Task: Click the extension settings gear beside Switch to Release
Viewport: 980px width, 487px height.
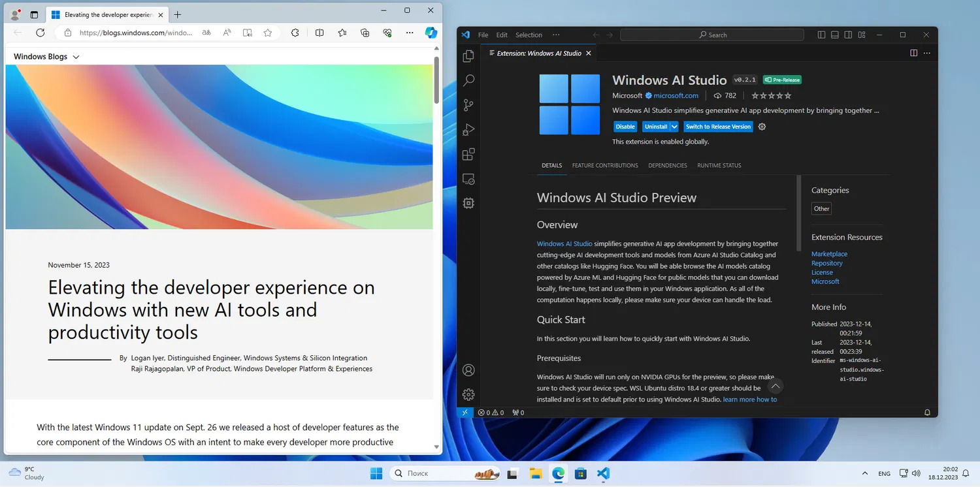Action: coord(762,127)
